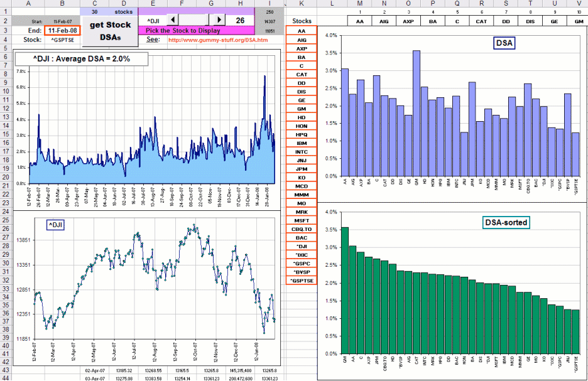The image size is (588, 381).
Task: Select the Start date cell 11-Feb-07
Action: point(62,21)
